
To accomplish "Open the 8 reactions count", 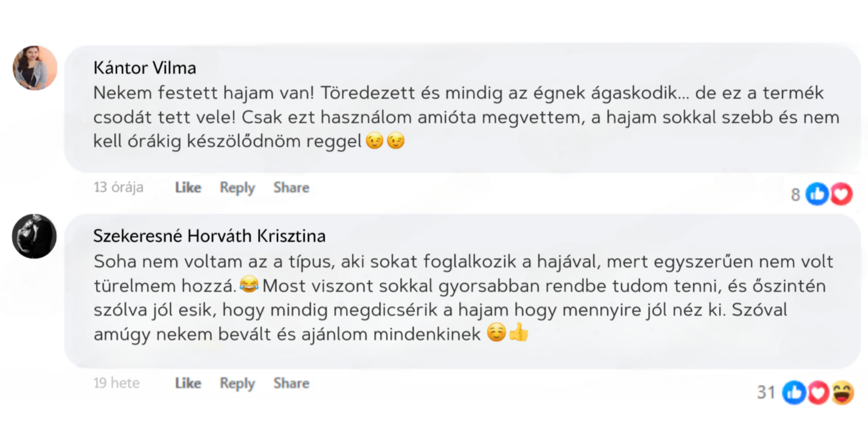I will tap(795, 194).
